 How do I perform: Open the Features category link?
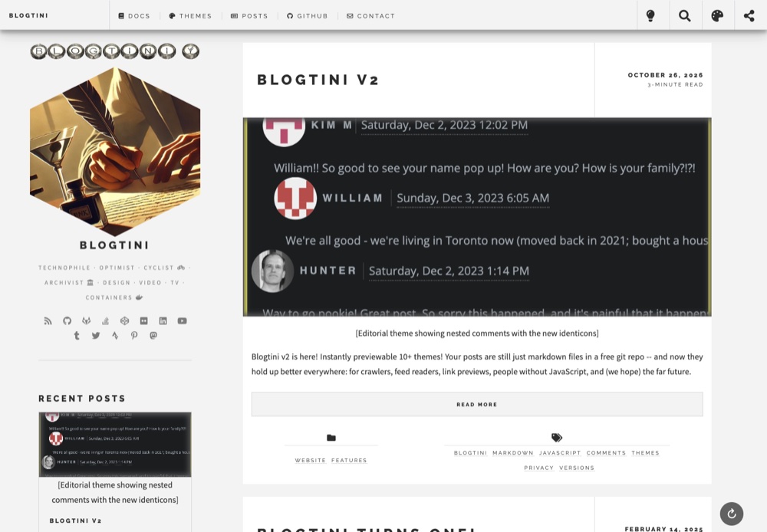tap(349, 461)
